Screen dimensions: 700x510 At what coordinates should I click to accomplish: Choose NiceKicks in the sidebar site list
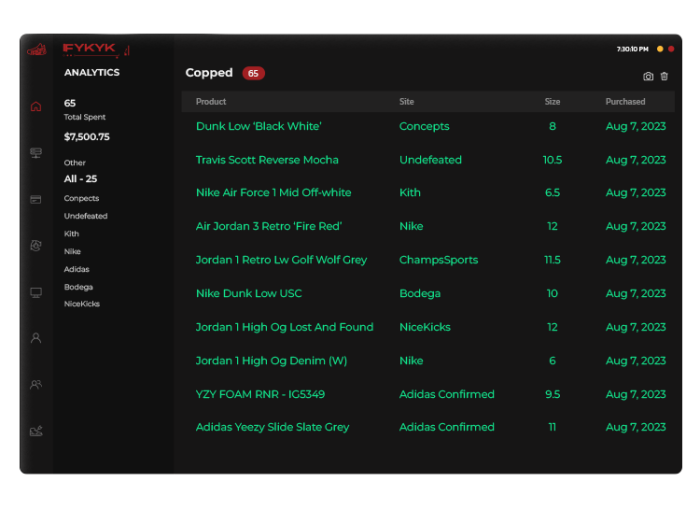[x=82, y=304]
